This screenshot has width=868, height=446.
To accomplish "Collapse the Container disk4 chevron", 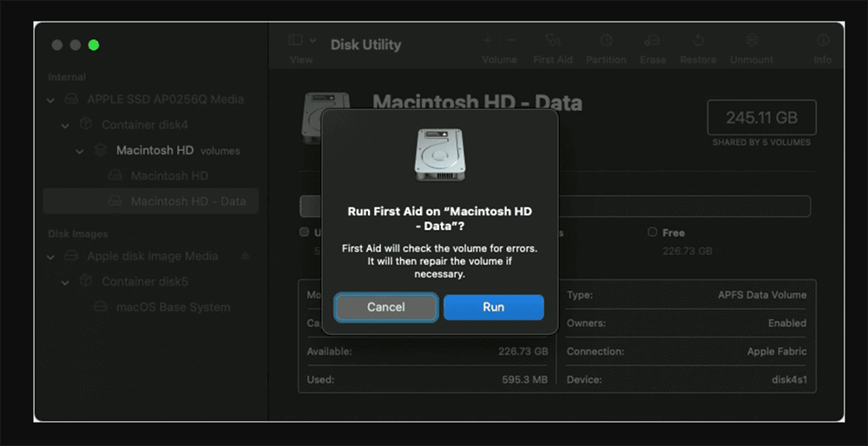I will pyautogui.click(x=66, y=125).
